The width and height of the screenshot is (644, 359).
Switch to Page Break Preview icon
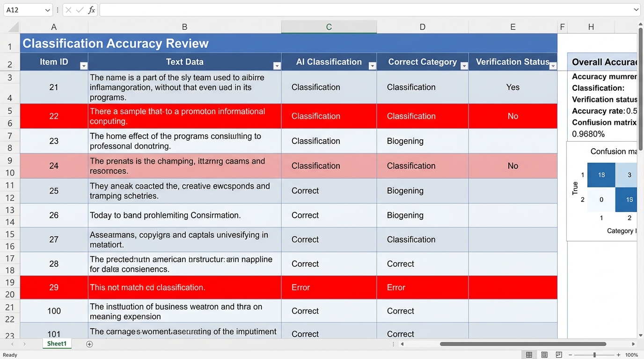(559, 355)
